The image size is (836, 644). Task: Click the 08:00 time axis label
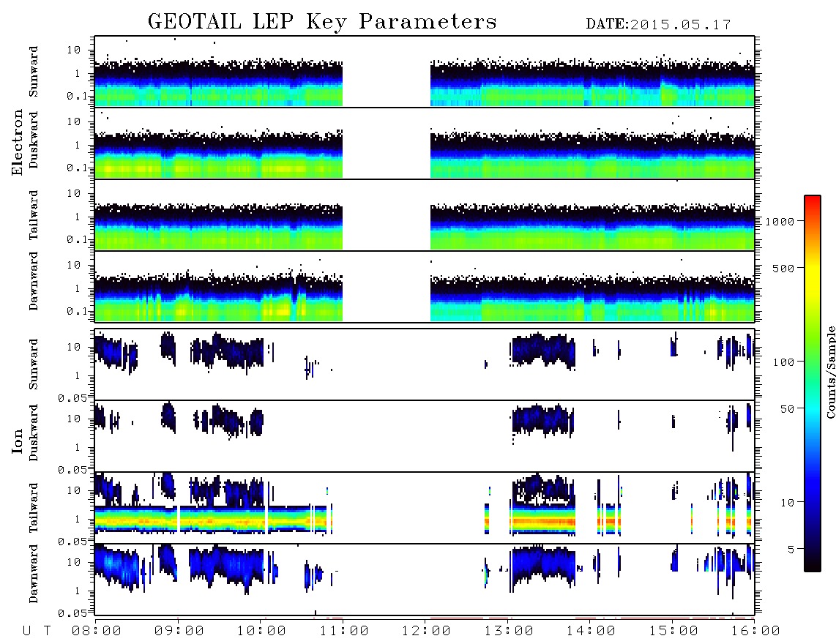(97, 632)
